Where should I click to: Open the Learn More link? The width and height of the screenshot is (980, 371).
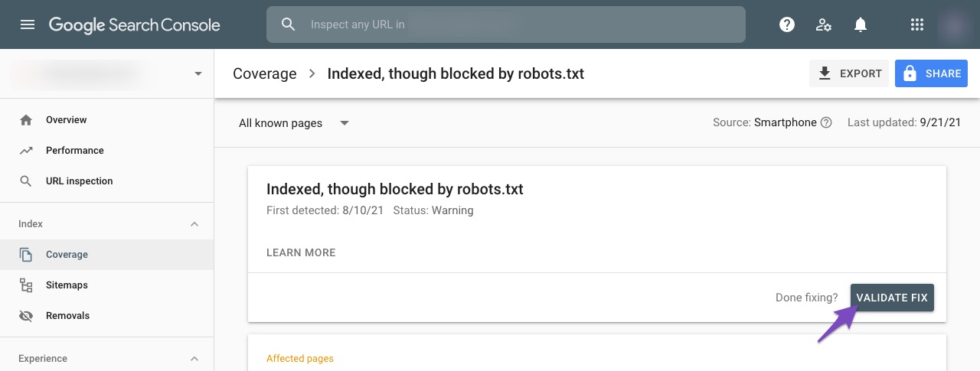pos(301,252)
